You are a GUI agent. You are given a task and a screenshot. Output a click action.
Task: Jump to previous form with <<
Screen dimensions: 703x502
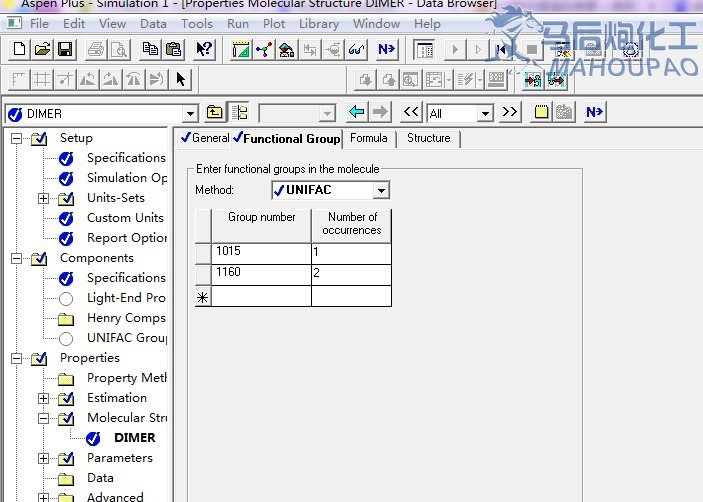411,112
